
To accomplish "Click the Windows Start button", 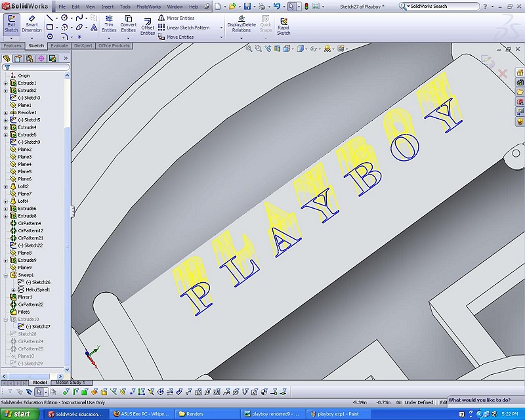I will pyautogui.click(x=20, y=414).
